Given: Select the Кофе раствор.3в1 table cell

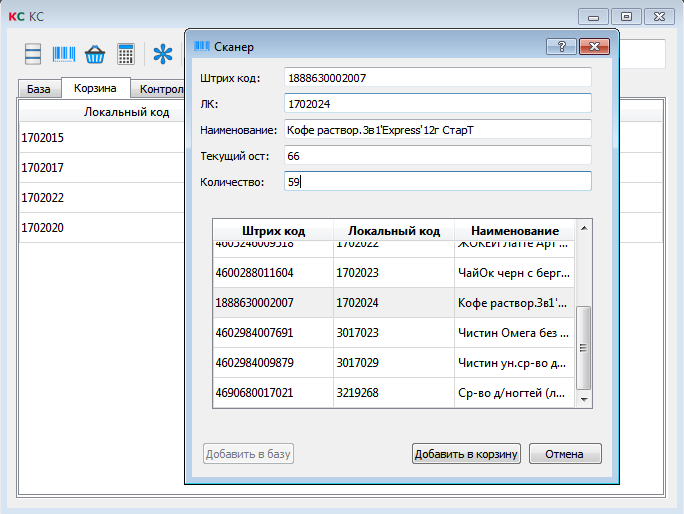Looking at the screenshot, I should click(515, 302).
